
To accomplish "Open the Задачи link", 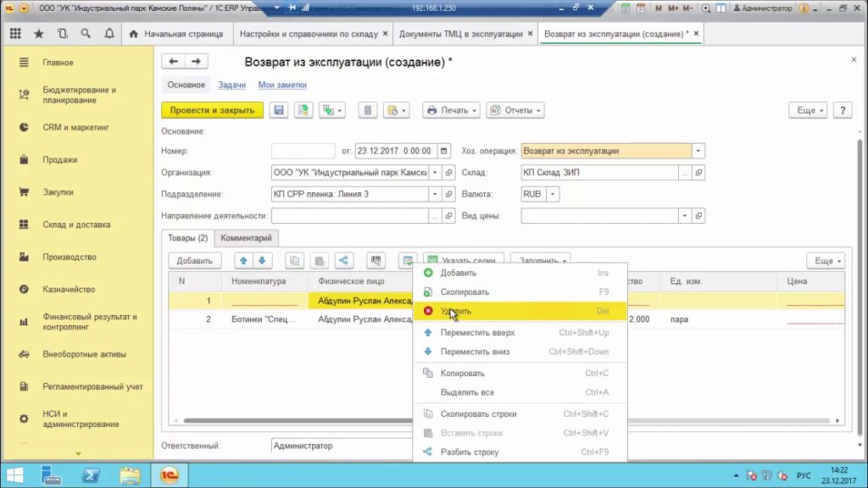I will click(231, 85).
